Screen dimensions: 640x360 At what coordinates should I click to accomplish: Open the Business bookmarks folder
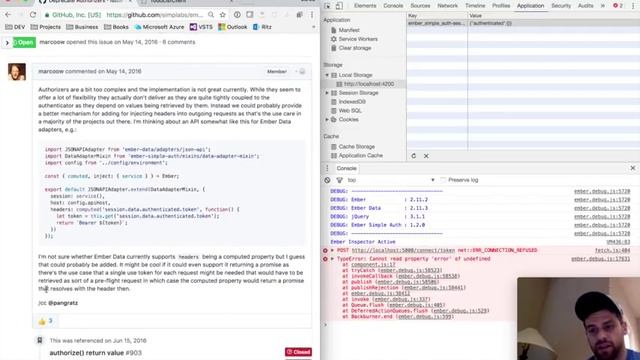(82, 27)
